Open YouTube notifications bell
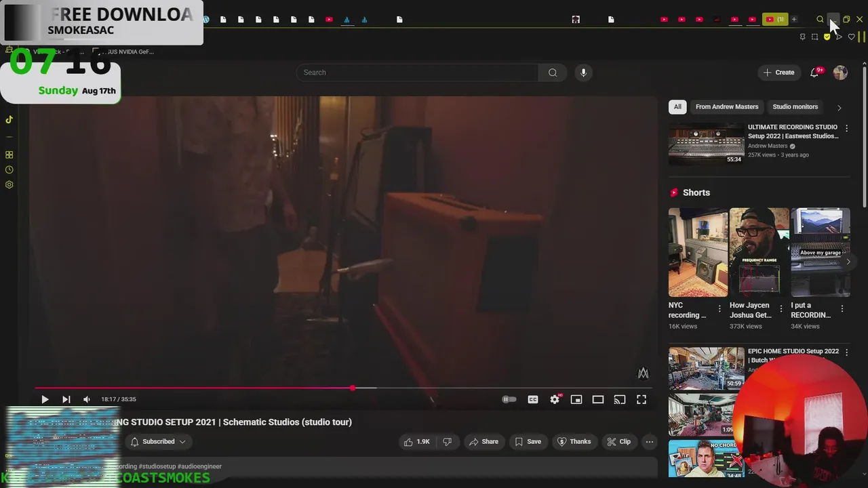Image resolution: width=868 pixels, height=488 pixels. tap(814, 73)
